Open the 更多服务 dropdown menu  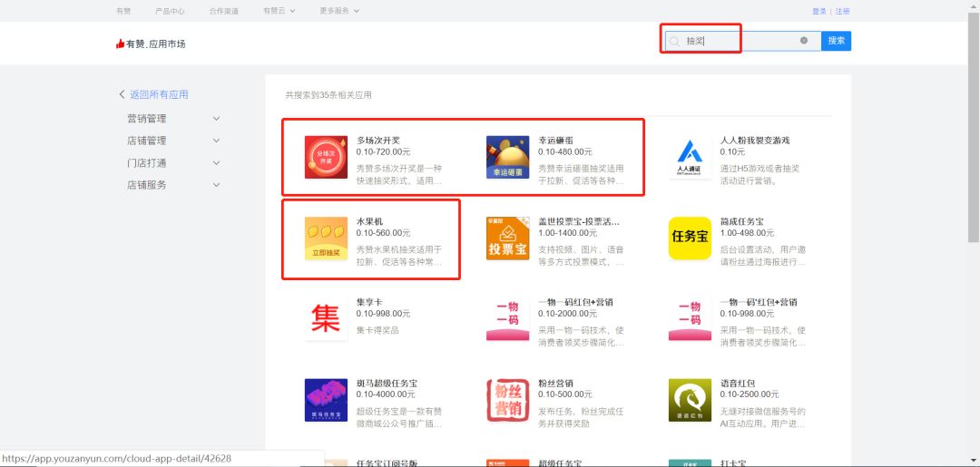(339, 11)
